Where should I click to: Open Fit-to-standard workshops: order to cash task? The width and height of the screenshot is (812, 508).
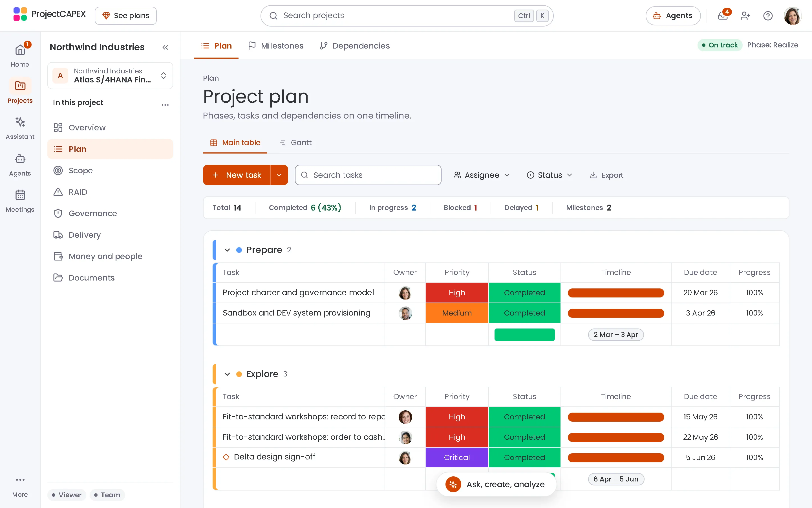[303, 437]
